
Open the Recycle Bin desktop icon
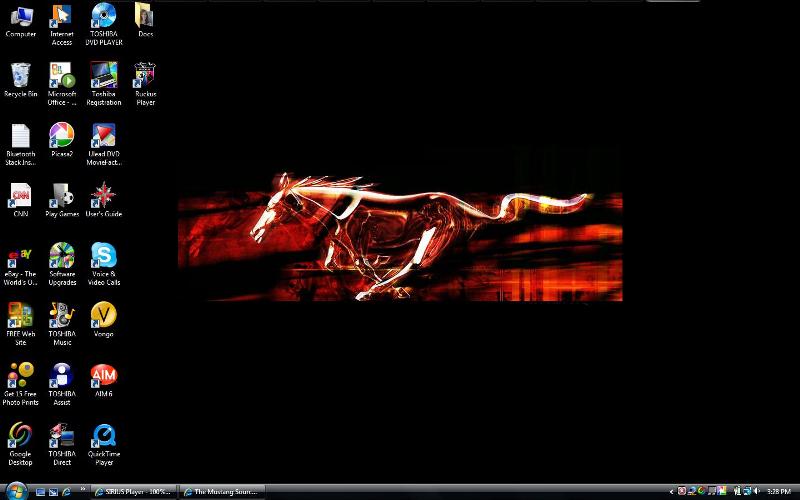20,76
